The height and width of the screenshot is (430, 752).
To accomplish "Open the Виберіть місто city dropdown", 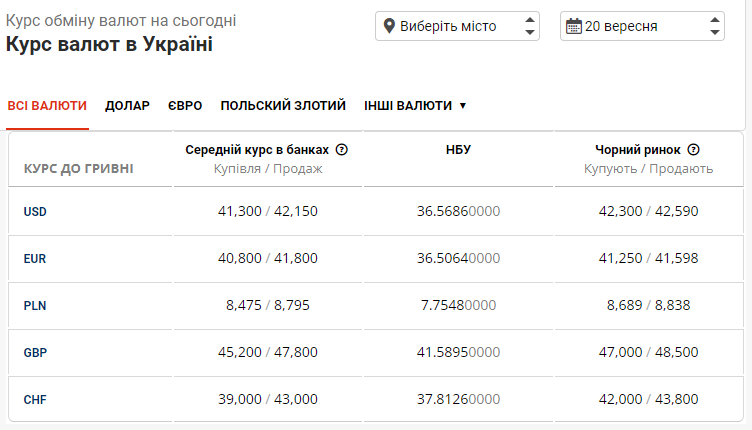I will (x=457, y=26).
